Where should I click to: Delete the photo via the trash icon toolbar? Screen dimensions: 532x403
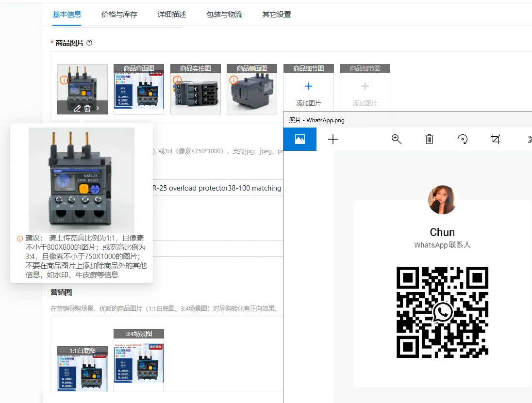tap(429, 139)
